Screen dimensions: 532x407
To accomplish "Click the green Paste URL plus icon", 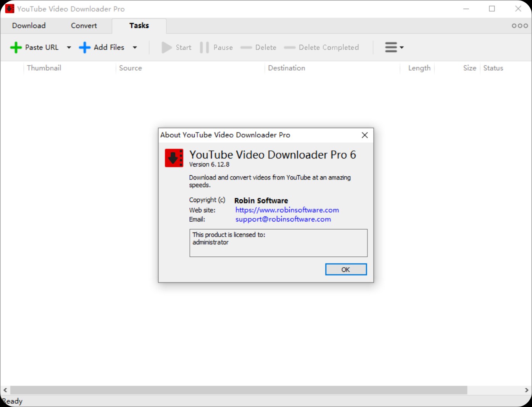I will click(x=16, y=47).
